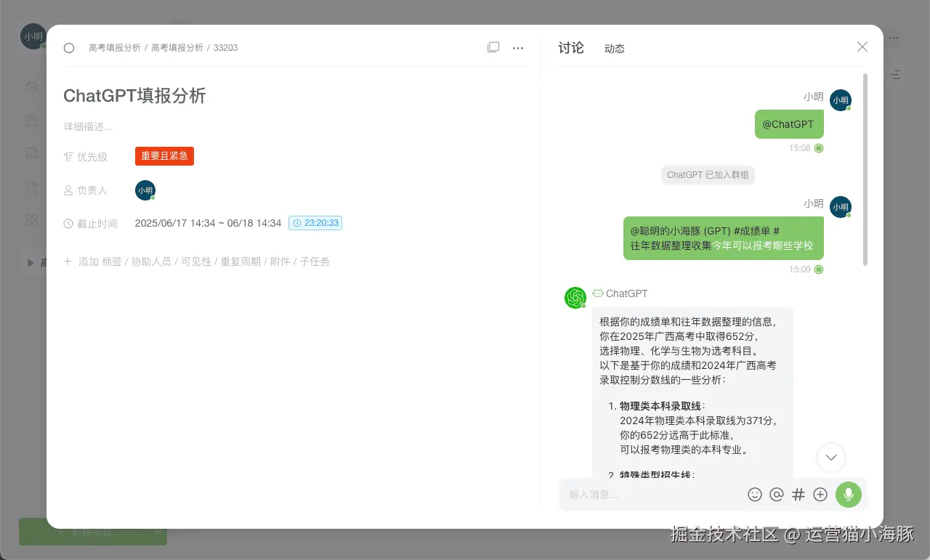The height and width of the screenshot is (560, 930).
Task: Click the # hashtag task icon
Action: coord(798,495)
